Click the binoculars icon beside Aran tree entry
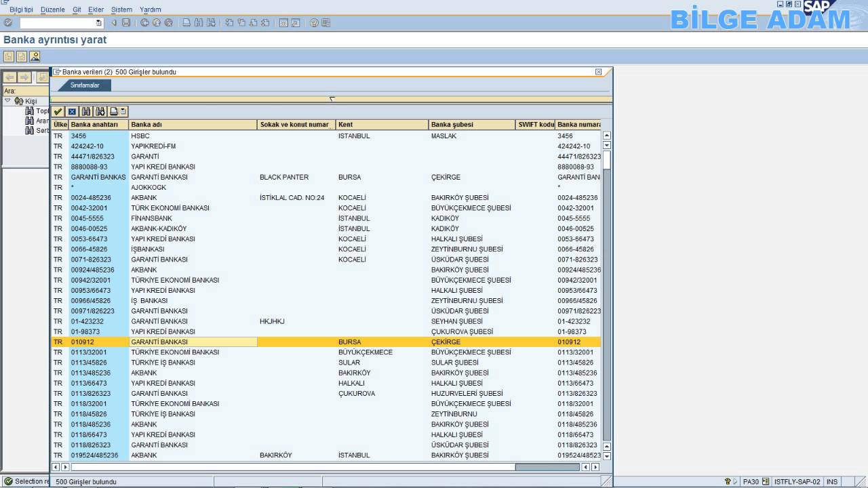 coord(29,121)
